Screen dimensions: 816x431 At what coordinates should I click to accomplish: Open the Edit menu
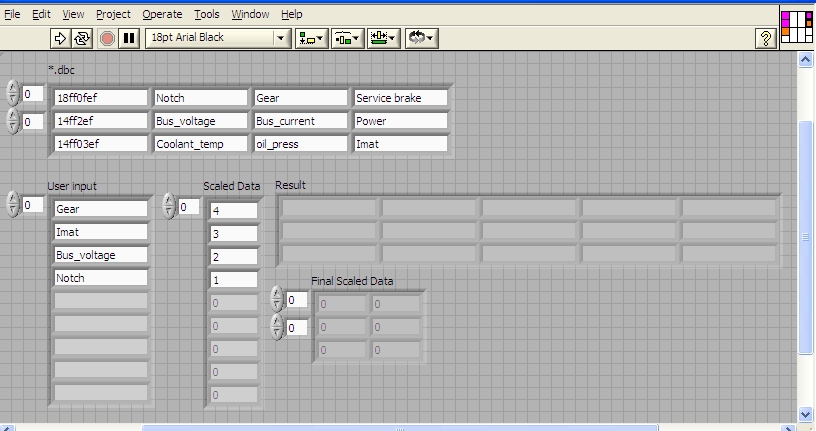(x=41, y=14)
